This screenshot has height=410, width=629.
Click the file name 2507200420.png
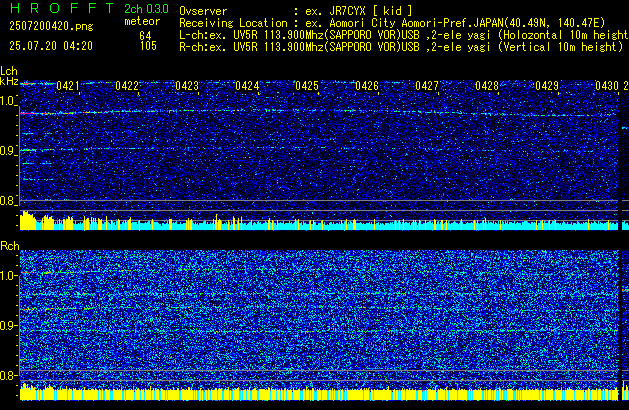pos(51,26)
